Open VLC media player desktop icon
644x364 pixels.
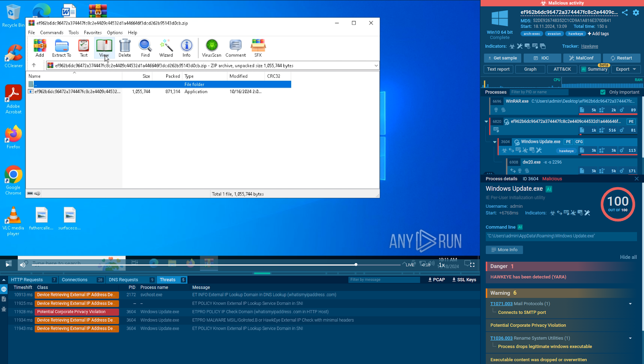(13, 221)
